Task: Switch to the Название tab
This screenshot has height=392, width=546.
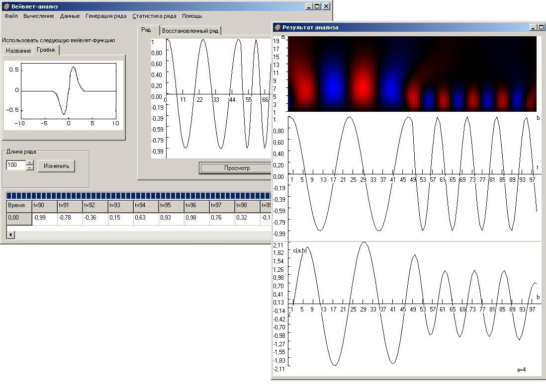Action: tap(18, 51)
